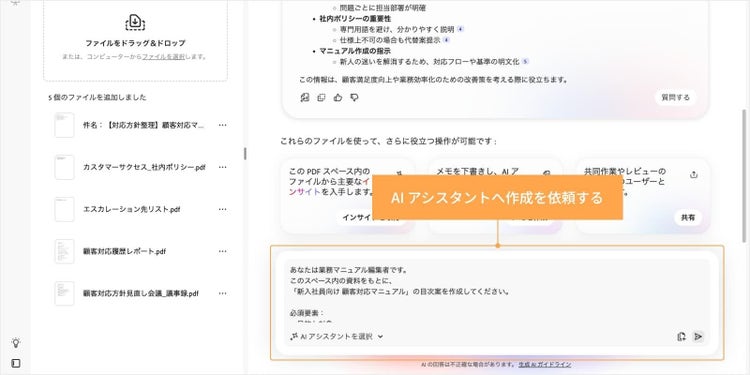Open thumbnail of 件名:【対応方針整理】 file
Screen dimensions: 750x375
click(64, 125)
